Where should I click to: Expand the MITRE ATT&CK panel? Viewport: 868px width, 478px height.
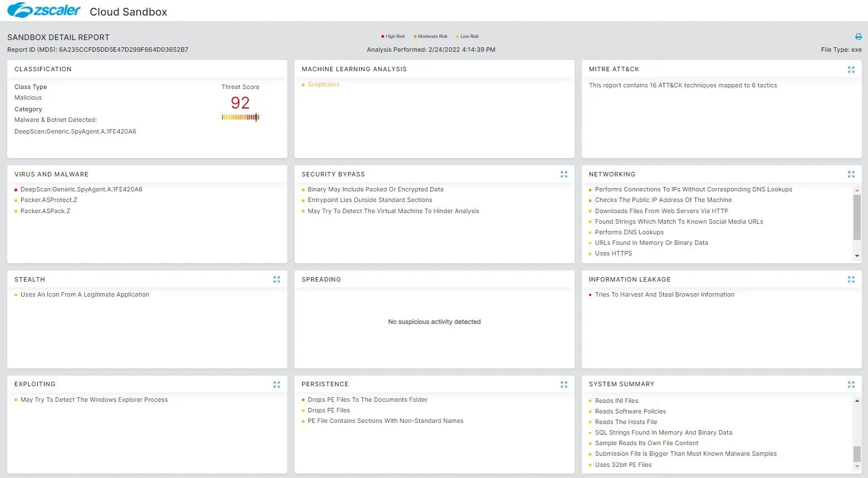click(851, 70)
